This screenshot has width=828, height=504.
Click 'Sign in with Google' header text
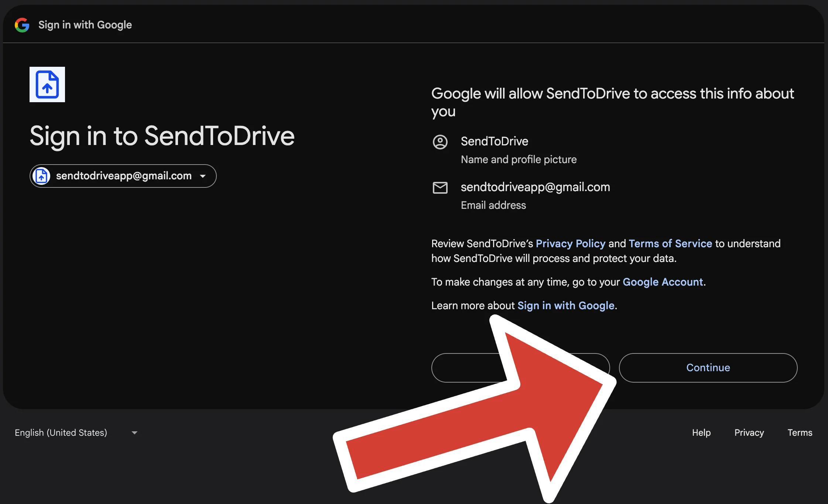(85, 25)
